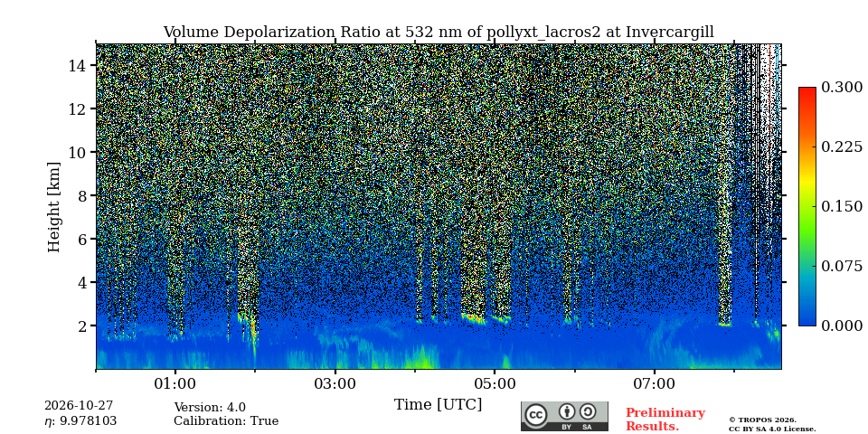This screenshot has height=434, width=868.
Task: Click the colorbar label 0.150
Action: click(x=842, y=206)
